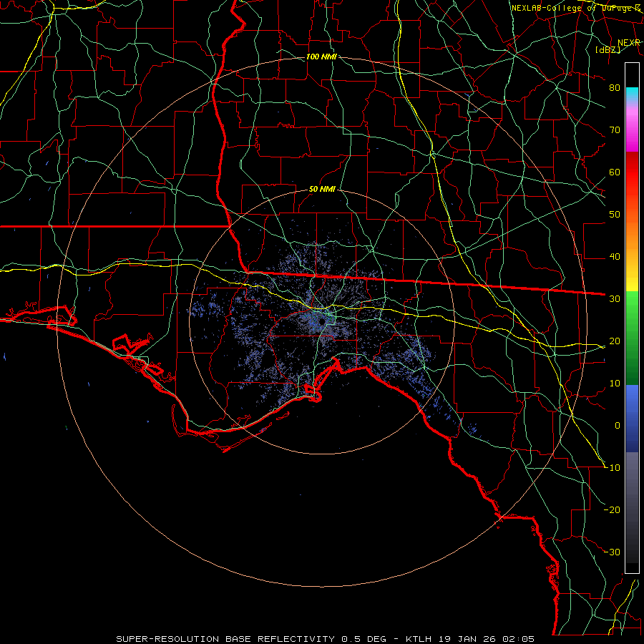Click the 50 dBZ scale value
The width and height of the screenshot is (644, 644).
[x=615, y=215]
